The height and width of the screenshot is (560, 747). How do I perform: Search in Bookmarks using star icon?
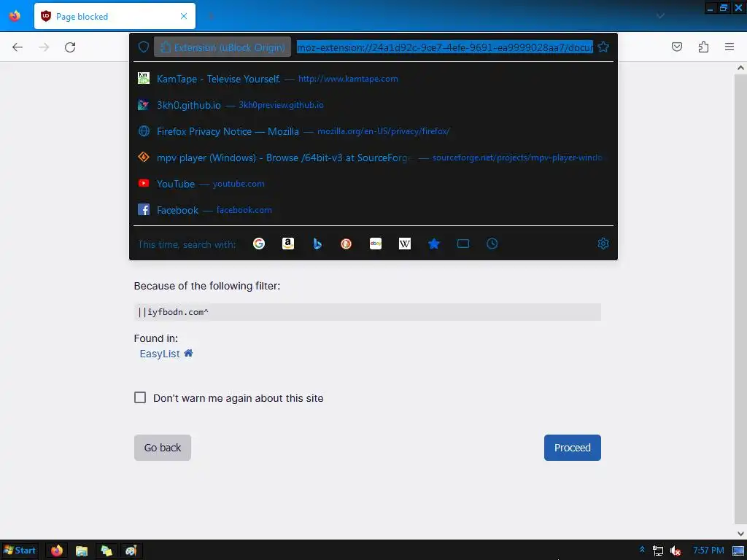(x=433, y=244)
